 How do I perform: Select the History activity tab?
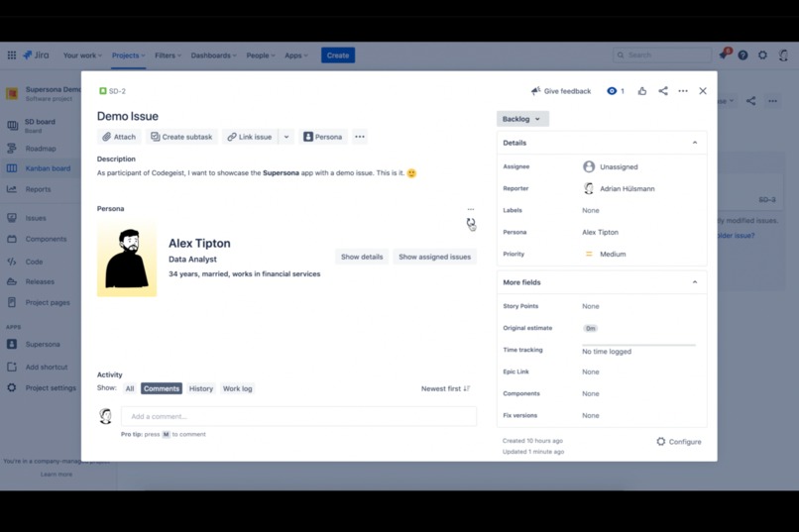pos(201,388)
